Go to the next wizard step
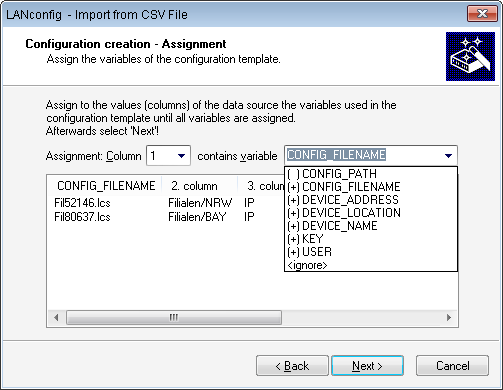This screenshot has width=503, height=390. tap(367, 366)
